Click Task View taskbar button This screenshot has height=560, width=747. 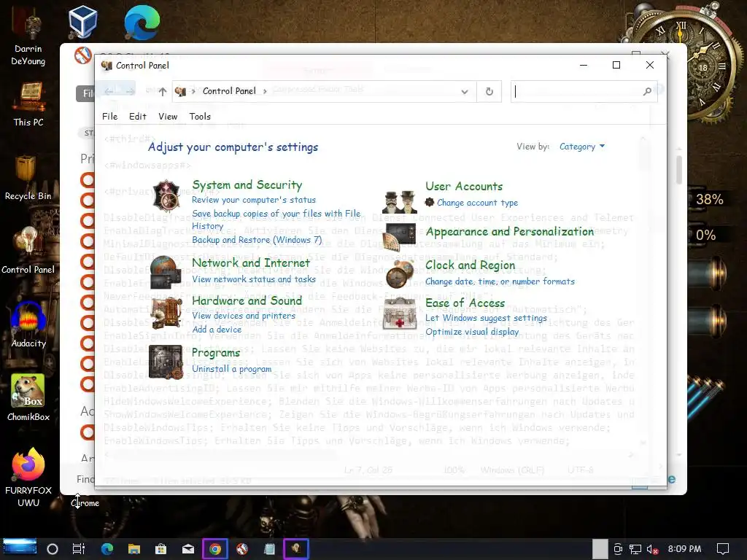click(x=79, y=549)
